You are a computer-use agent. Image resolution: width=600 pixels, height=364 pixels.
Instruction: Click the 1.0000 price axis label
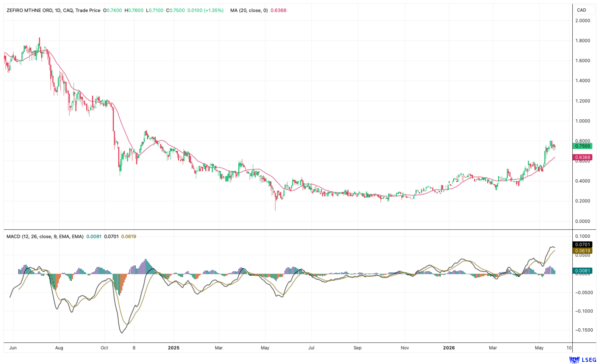click(x=583, y=121)
